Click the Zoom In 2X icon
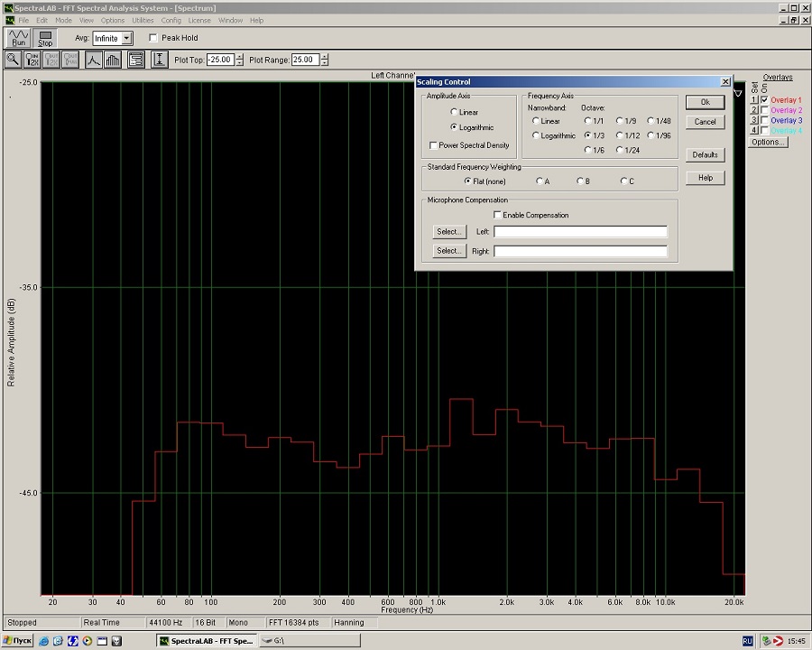 [32, 60]
